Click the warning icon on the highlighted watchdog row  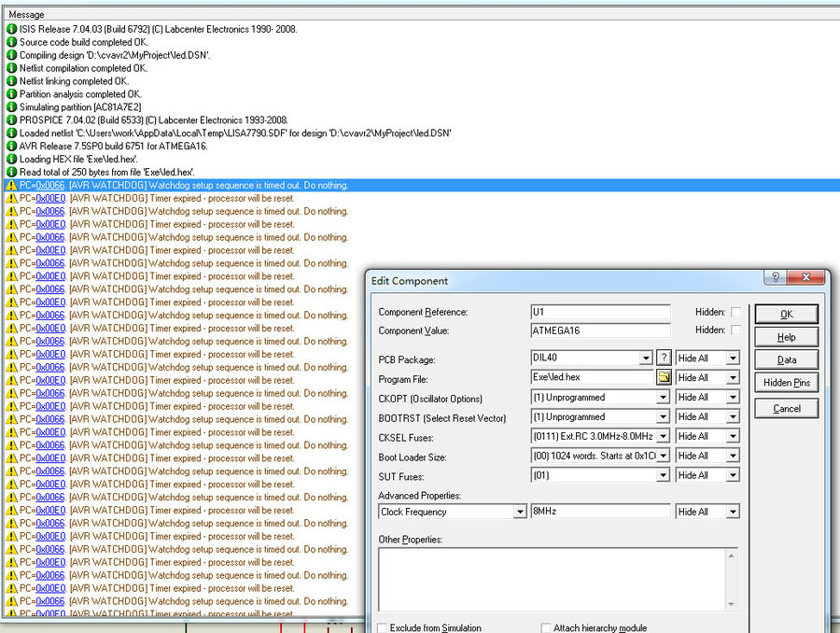11,185
